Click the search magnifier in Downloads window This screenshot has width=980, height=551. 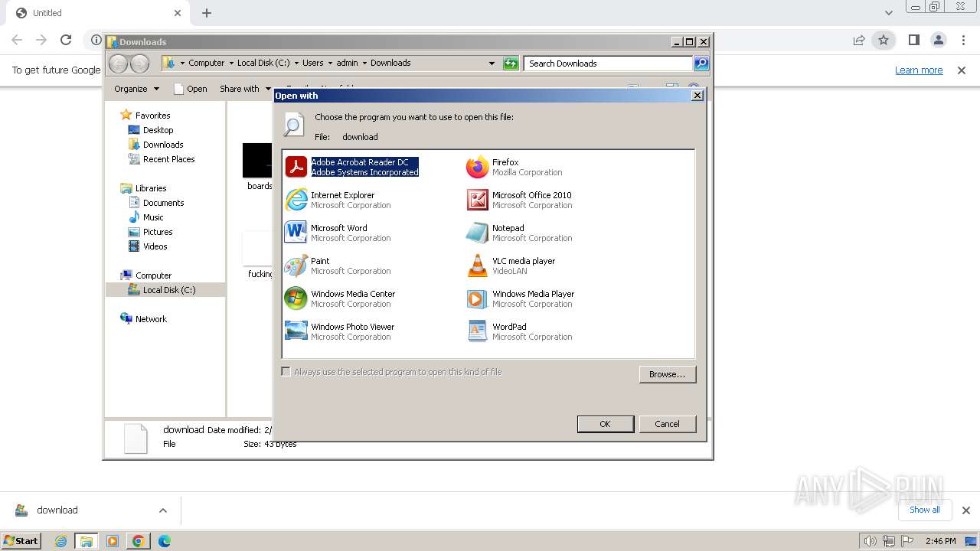coord(701,64)
